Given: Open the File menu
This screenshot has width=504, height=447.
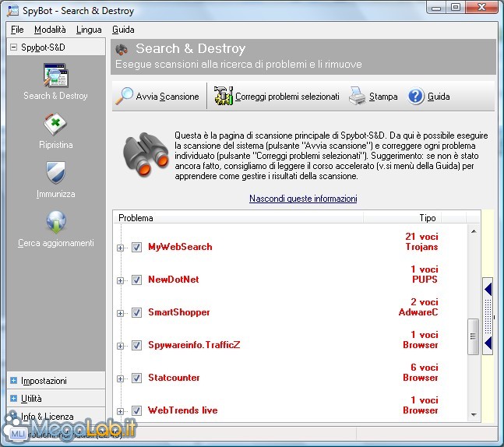Looking at the screenshot, I should click(x=17, y=30).
